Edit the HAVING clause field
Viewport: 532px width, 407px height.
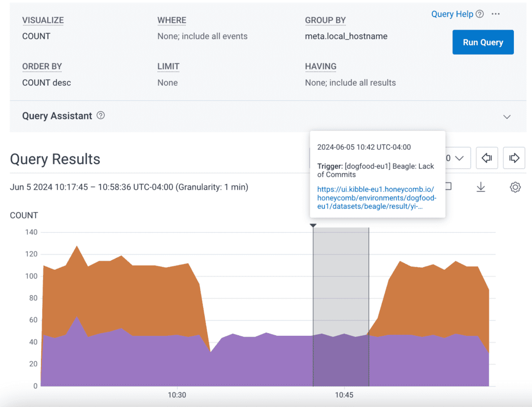click(350, 83)
